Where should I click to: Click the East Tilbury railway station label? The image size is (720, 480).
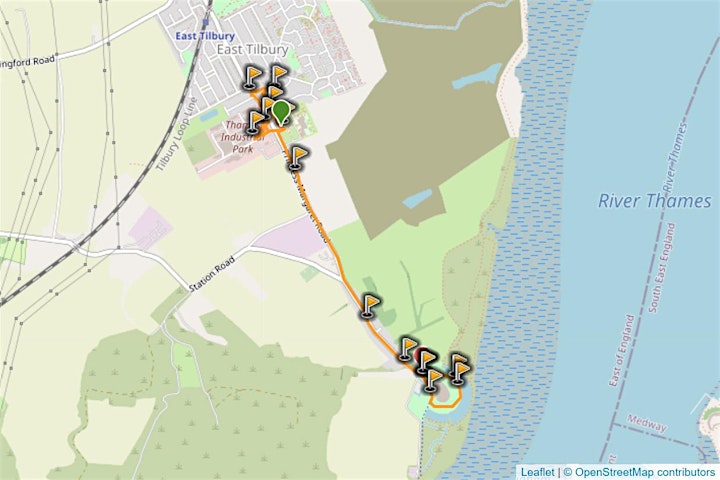[205, 36]
